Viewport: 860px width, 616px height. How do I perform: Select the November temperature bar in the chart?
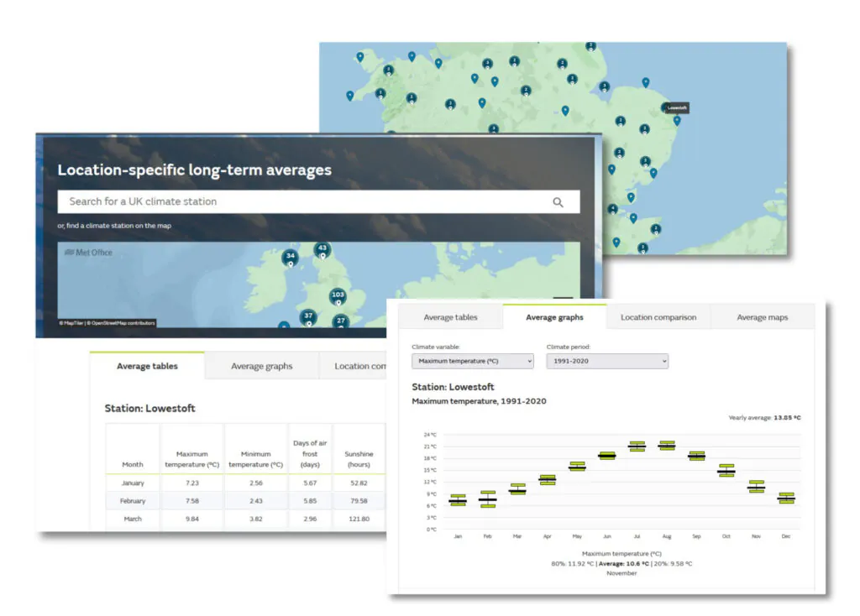point(756,487)
